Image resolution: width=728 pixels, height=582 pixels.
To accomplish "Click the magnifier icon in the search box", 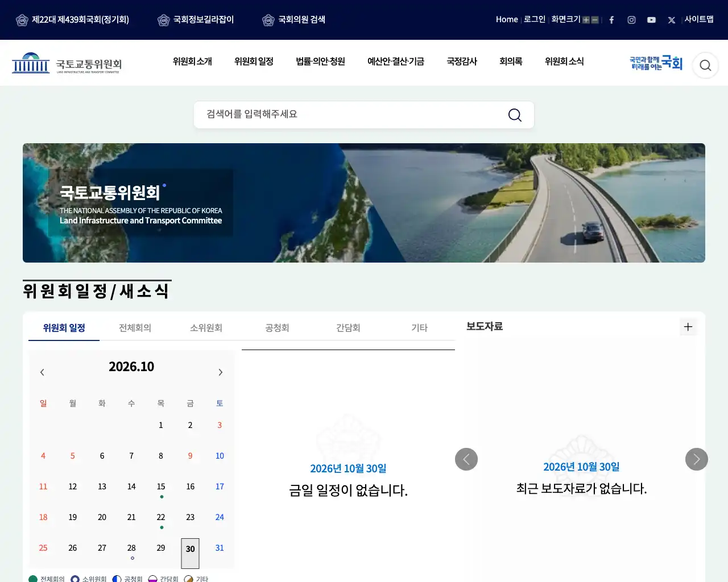I will 515,115.
